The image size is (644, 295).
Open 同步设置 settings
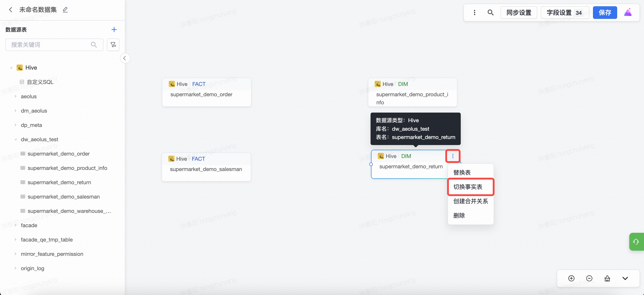[518, 13]
